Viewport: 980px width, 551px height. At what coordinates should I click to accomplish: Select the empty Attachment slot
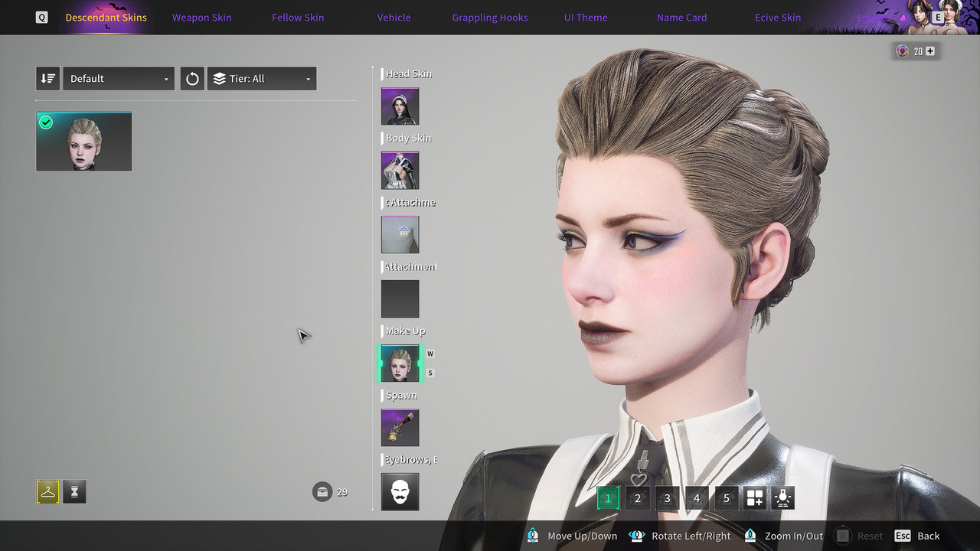(x=400, y=298)
